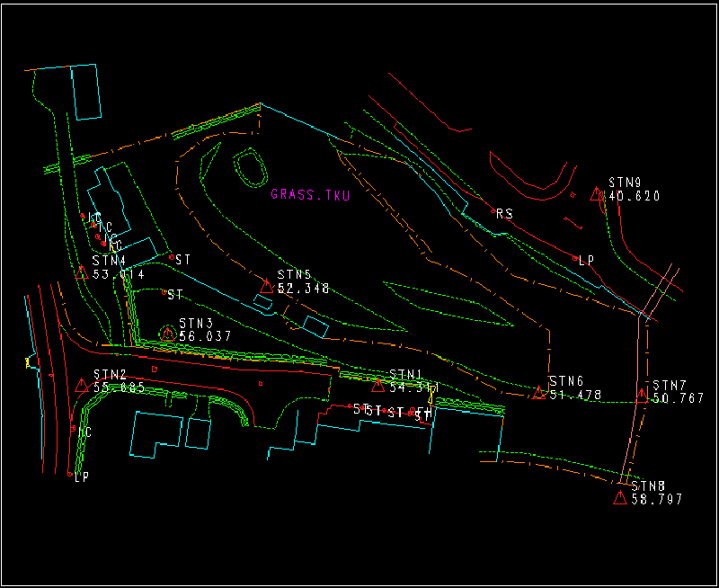Viewport: 719px width, 588px height.
Task: Select the STN9 station triangle
Action: [x=596, y=194]
